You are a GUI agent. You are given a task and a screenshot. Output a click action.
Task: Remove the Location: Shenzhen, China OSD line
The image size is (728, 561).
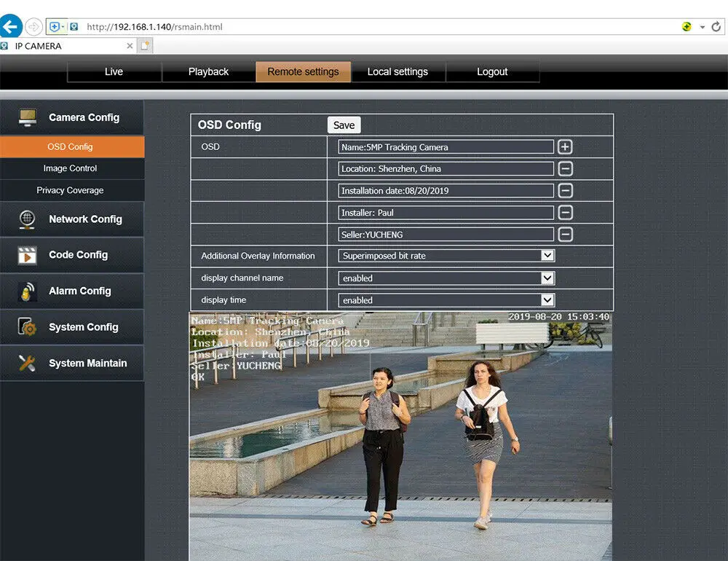coord(565,169)
